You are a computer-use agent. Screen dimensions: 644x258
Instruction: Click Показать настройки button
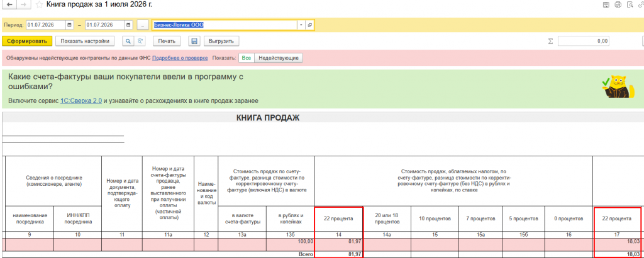point(85,41)
